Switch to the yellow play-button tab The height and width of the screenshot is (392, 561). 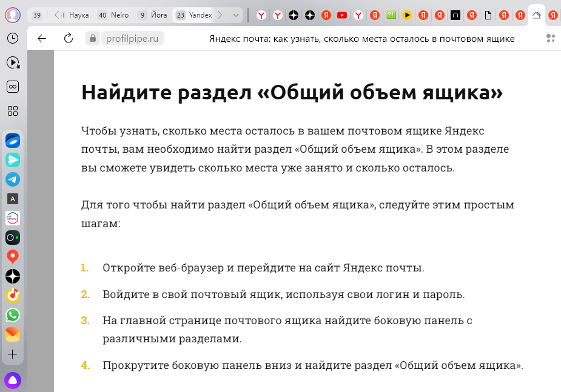coord(407,15)
